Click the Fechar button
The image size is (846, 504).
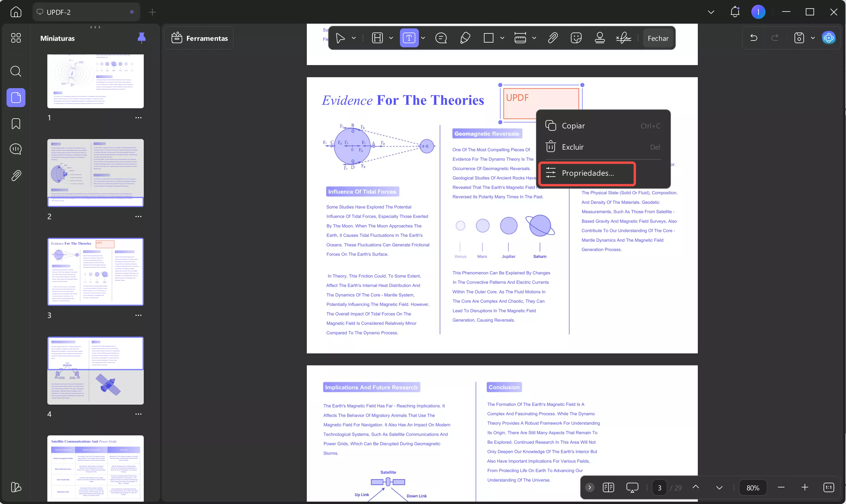coord(658,38)
